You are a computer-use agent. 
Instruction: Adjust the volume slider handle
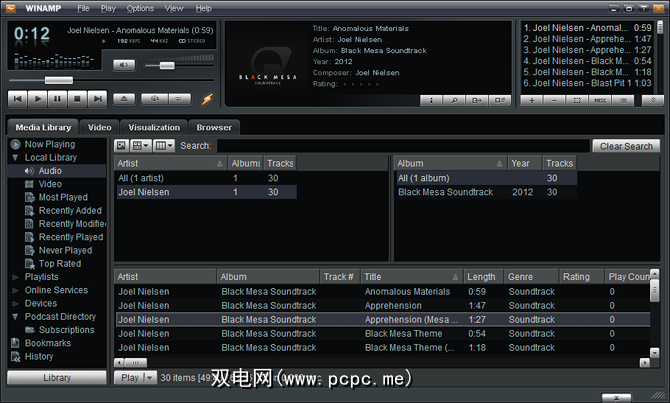coord(167,65)
